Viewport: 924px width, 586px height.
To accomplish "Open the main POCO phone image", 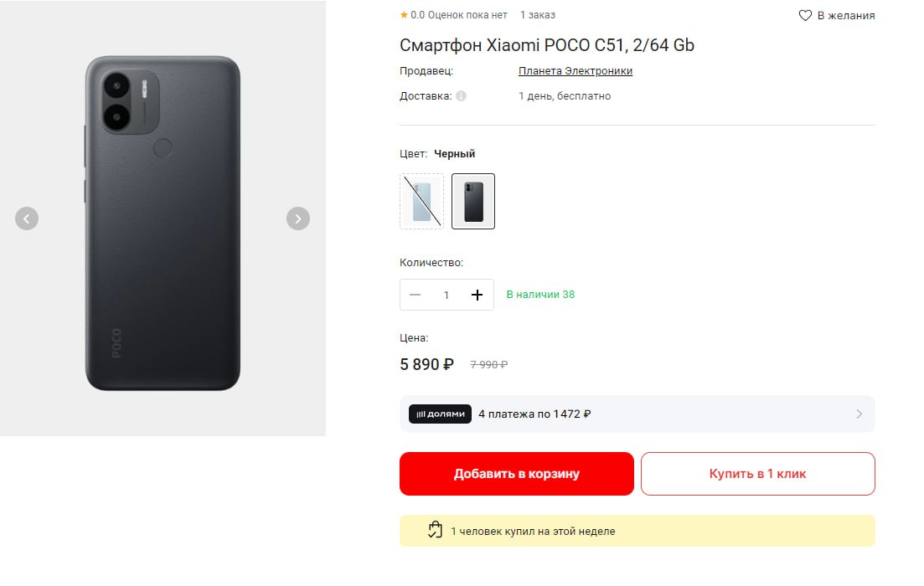I will (163, 223).
